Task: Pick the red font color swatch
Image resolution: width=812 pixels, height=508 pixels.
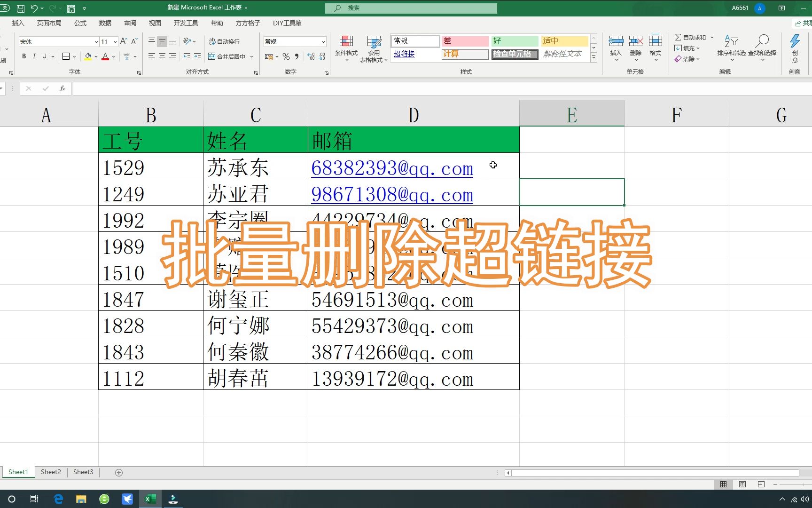Action: tap(105, 56)
